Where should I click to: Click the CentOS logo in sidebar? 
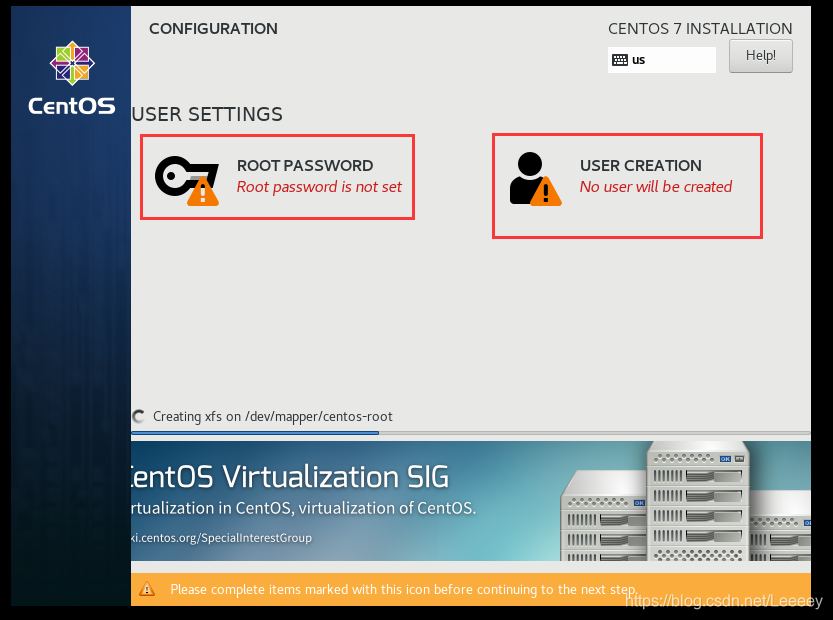[x=72, y=63]
